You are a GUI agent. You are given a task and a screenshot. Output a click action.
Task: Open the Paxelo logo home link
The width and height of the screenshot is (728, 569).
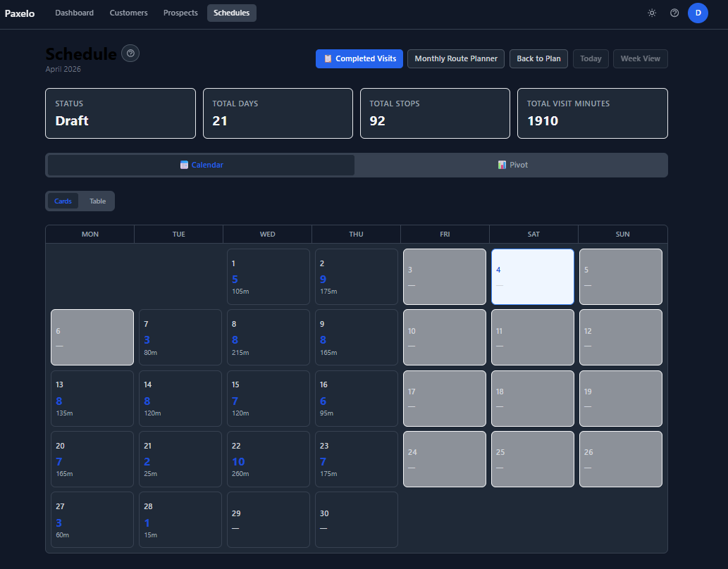pyautogui.click(x=19, y=13)
